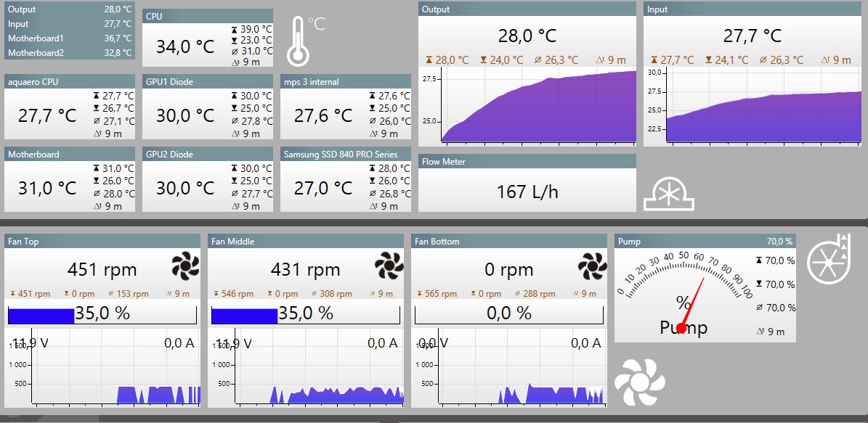Viewport: 868px width, 423px height.
Task: Click the Fan Top panel header
Action: pos(102,241)
